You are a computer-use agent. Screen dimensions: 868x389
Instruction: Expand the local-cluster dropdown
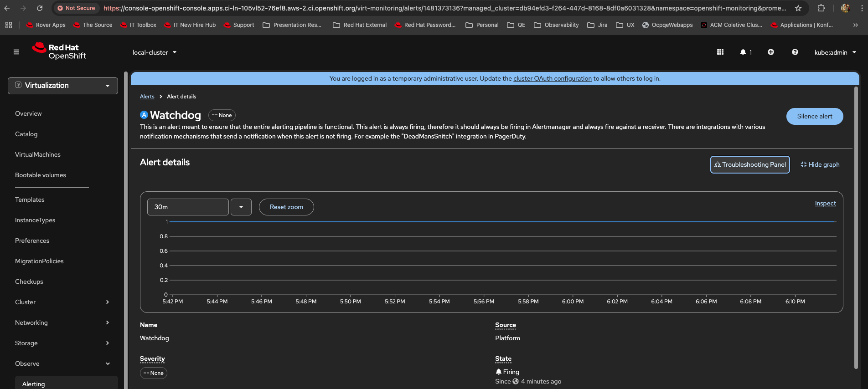tap(155, 52)
